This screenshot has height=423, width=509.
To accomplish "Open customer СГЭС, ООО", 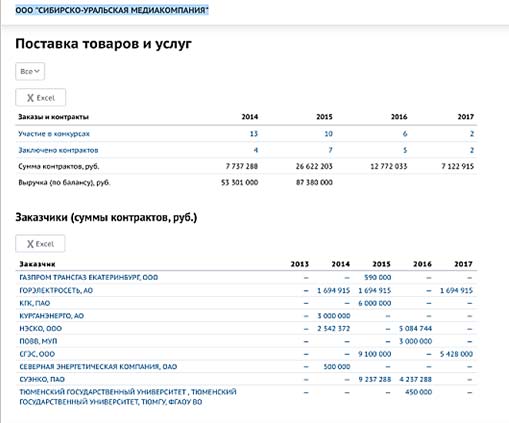I will pyautogui.click(x=37, y=354).
